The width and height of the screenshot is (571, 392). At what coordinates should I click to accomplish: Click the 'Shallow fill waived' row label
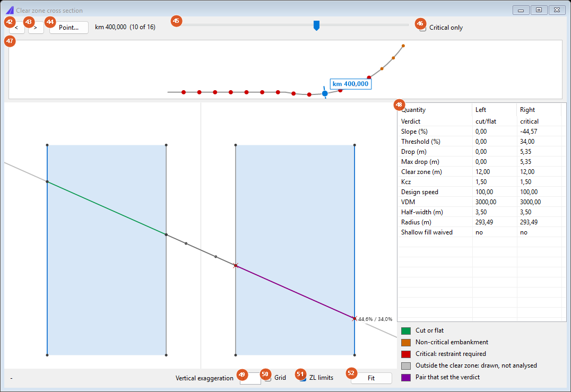tap(427, 232)
